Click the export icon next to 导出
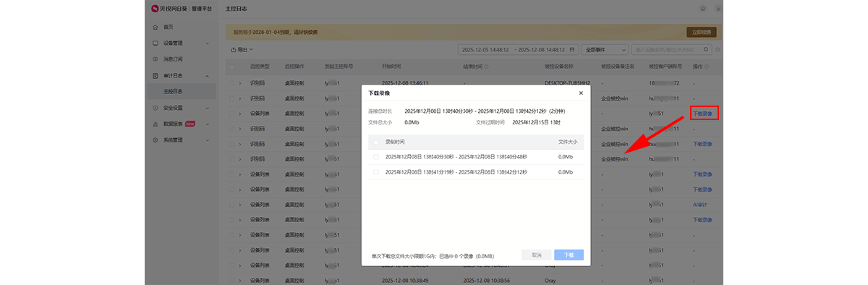This screenshot has width=868, height=285. coord(233,49)
